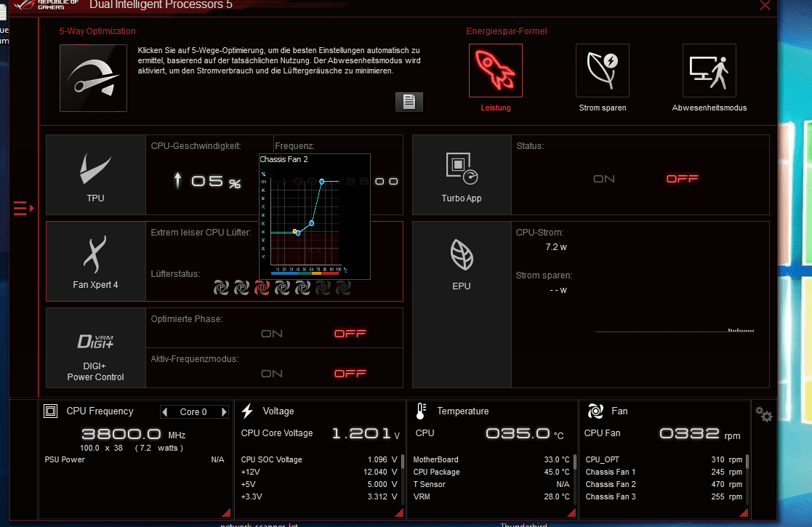The height and width of the screenshot is (527, 812).
Task: Turn Turbo App status ON
Action: (604, 179)
